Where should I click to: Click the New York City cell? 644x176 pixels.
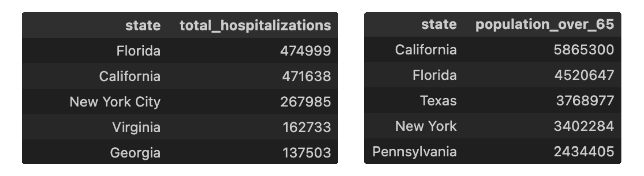(x=115, y=102)
